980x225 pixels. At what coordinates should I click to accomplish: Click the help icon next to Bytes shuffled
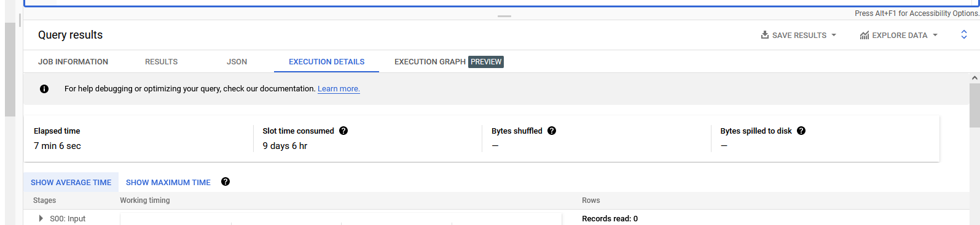click(552, 131)
